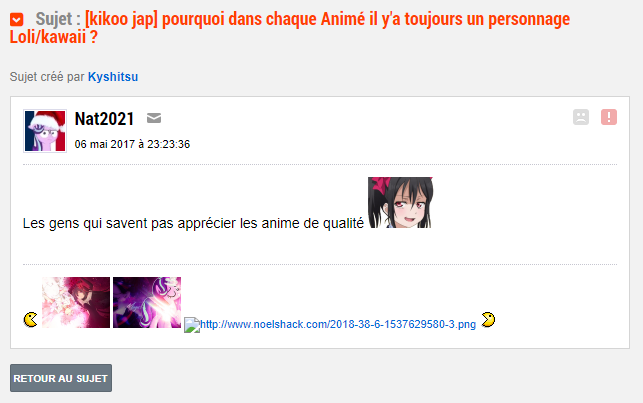Send a private message via the envelope icon

(154, 118)
